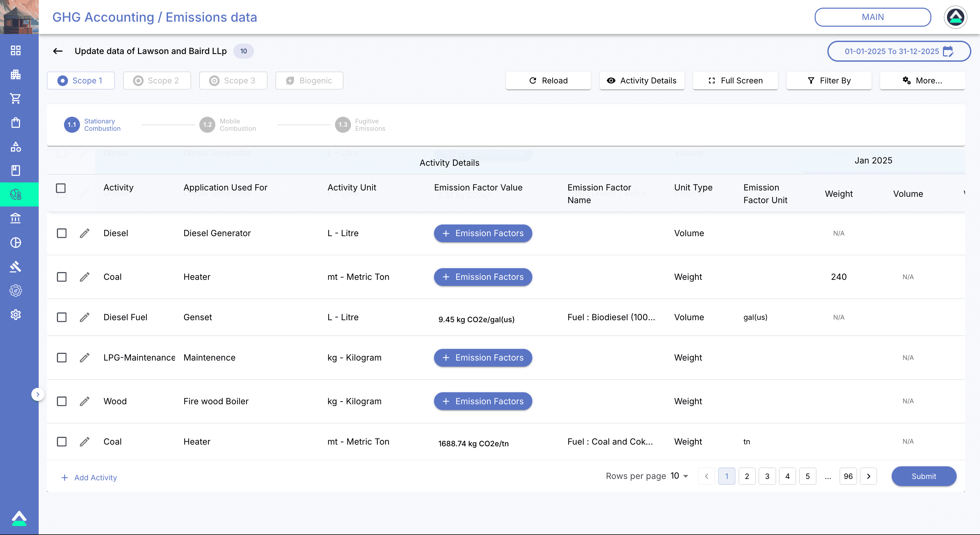Open the Filter By menu
The height and width of the screenshot is (535, 980).
pos(829,81)
